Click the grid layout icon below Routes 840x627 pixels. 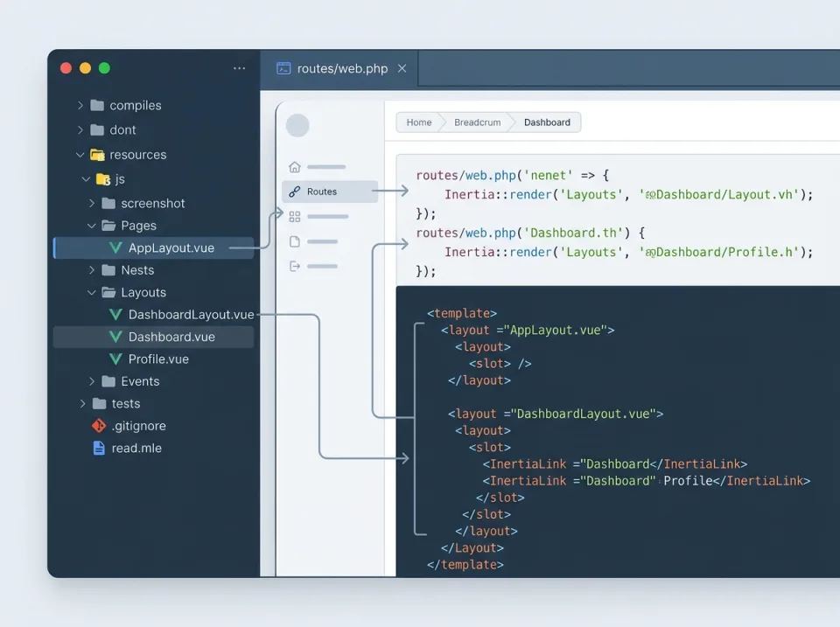point(295,216)
